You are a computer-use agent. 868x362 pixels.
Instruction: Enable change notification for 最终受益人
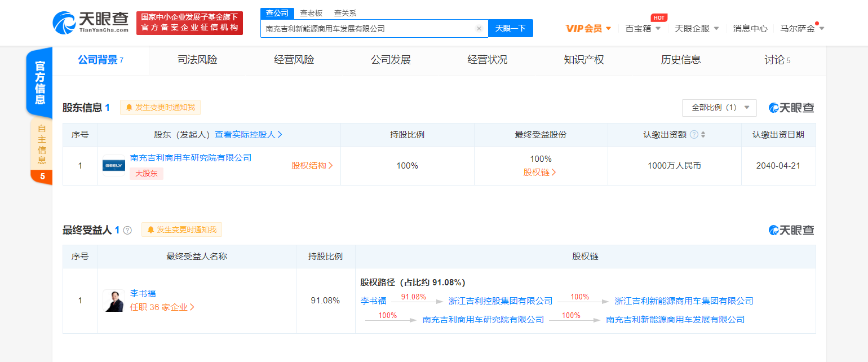(x=182, y=229)
